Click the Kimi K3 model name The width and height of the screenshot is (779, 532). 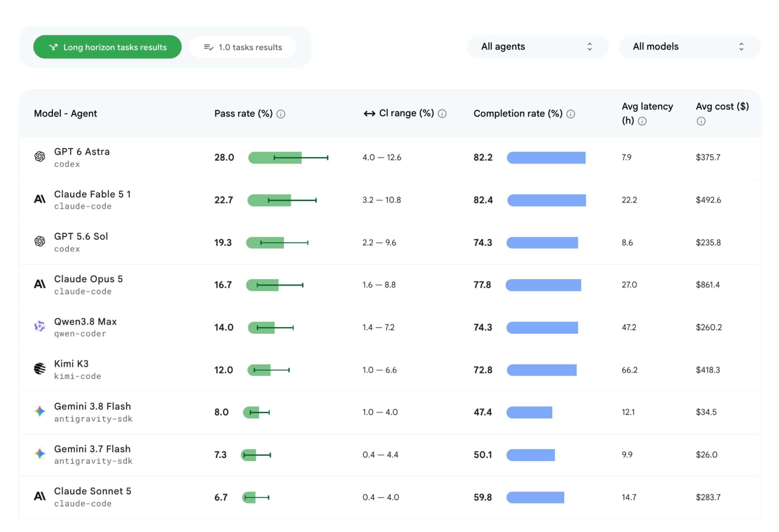pyautogui.click(x=72, y=364)
